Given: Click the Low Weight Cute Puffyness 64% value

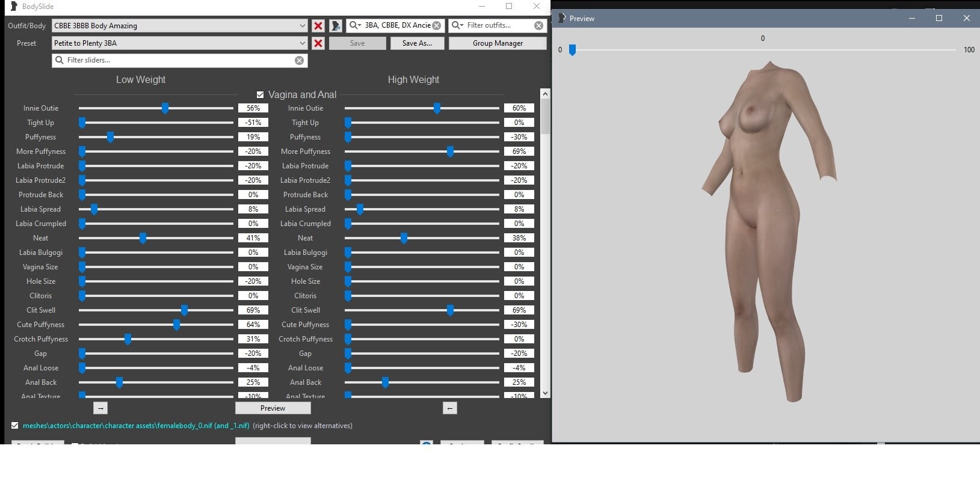Looking at the screenshot, I should 253,325.
